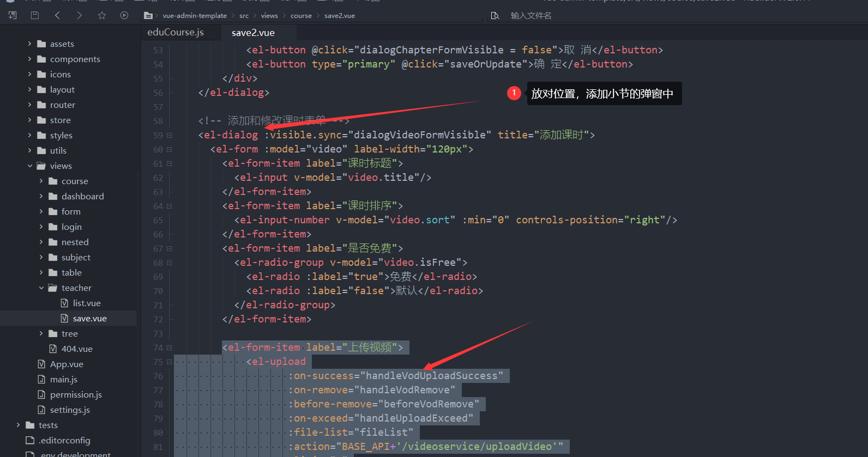This screenshot has height=457, width=868.
Task: Click line number 73 in the gutter
Action: click(158, 333)
